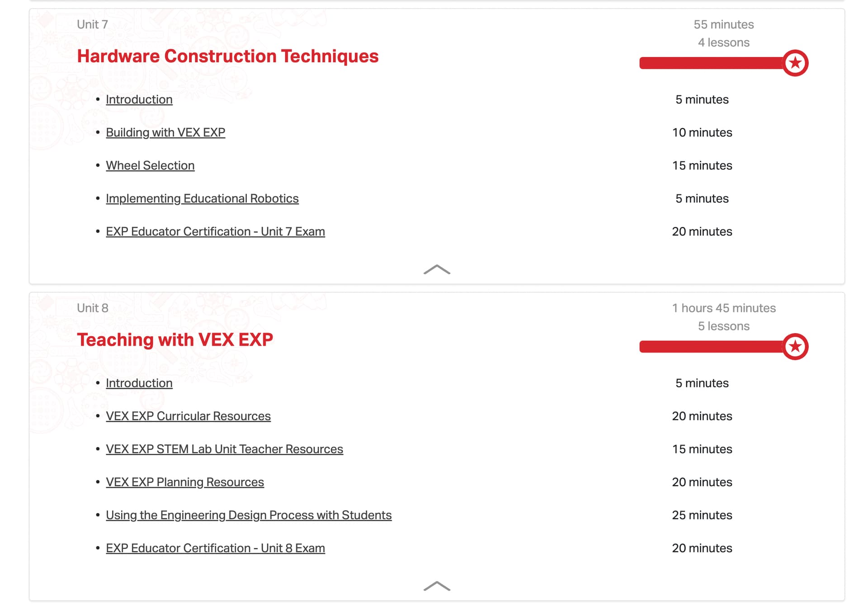Click the Unit 8 star completion badge
This screenshot has width=868, height=607.
(795, 347)
